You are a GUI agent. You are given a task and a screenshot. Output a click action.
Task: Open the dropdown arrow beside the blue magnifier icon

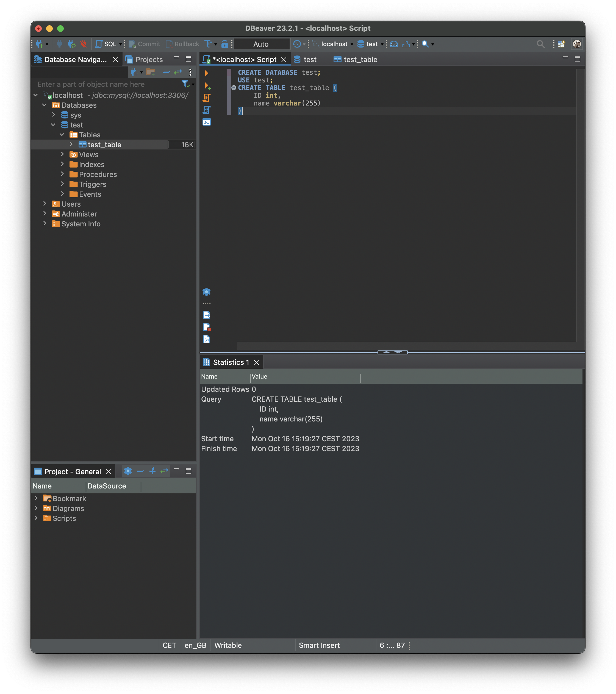click(x=433, y=45)
